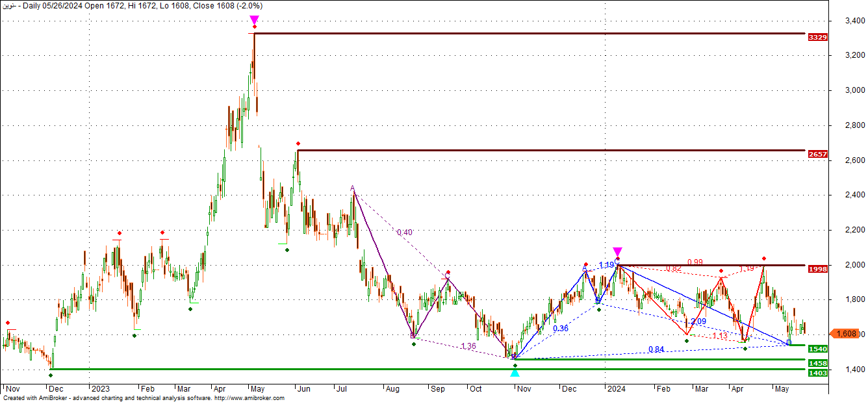This screenshot has height=402, width=868.
Task: Click the dark red horizontal line at 3329
Action: click(x=530, y=33)
